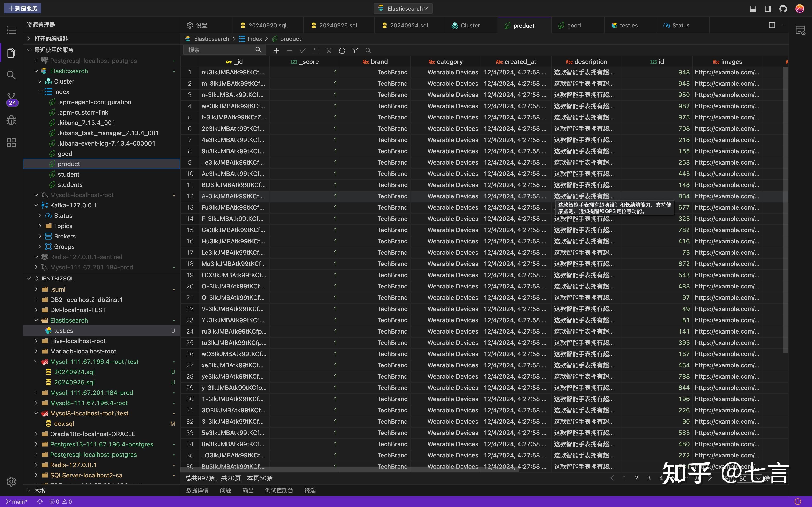The image size is (812, 507).
Task: Open the filter funnel icon
Action: [355, 51]
